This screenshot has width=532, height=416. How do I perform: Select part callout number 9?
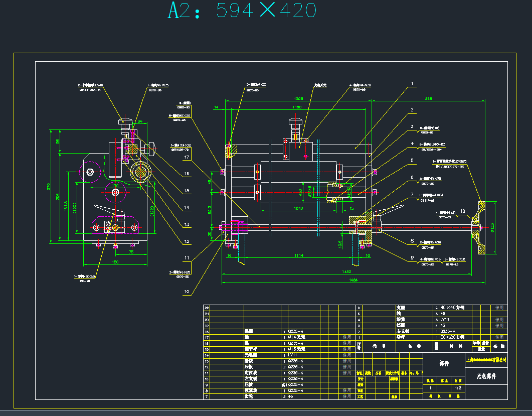click(412, 257)
